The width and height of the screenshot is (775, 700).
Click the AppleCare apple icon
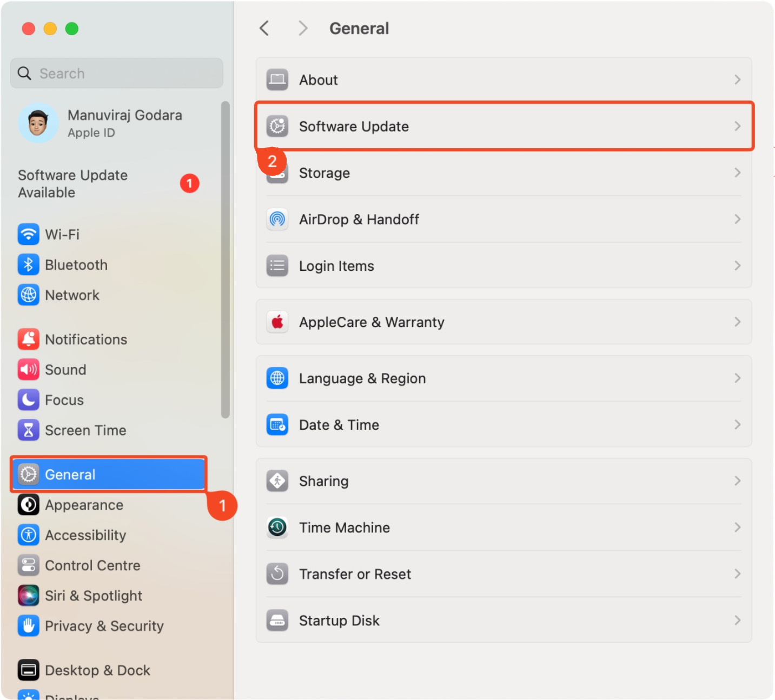point(277,322)
